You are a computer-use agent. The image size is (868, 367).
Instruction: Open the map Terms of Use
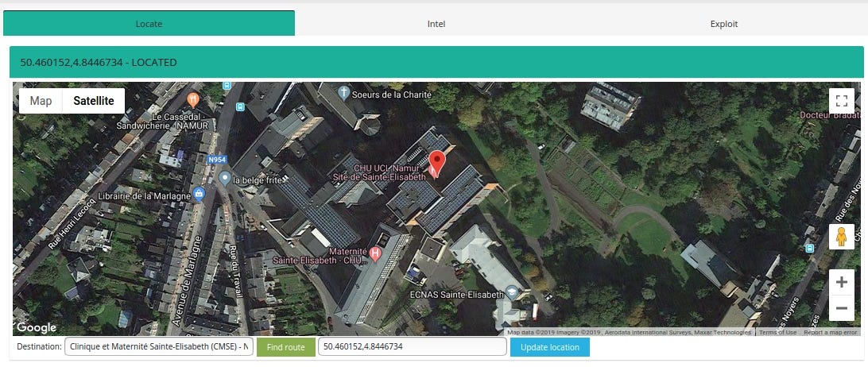(777, 332)
